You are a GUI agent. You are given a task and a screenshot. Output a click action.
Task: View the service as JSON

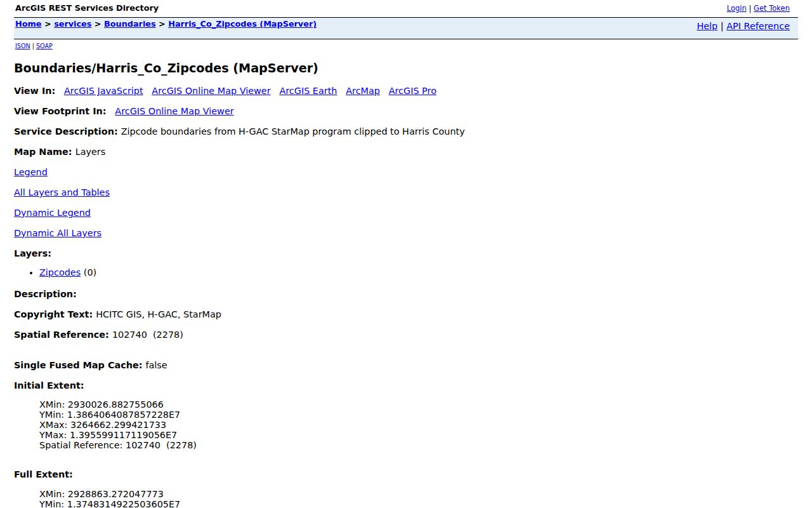click(x=22, y=46)
